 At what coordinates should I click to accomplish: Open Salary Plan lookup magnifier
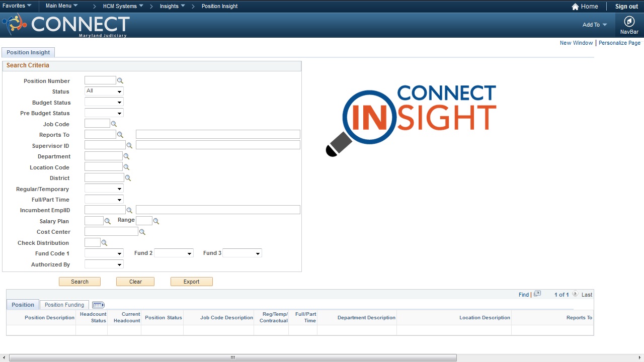point(107,221)
